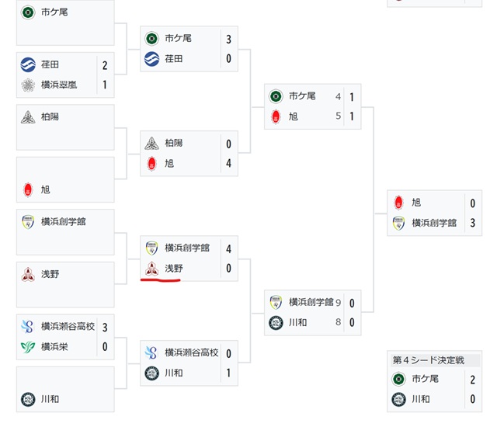Click 川和 logo in the 9-8 semifinal

pos(275,321)
